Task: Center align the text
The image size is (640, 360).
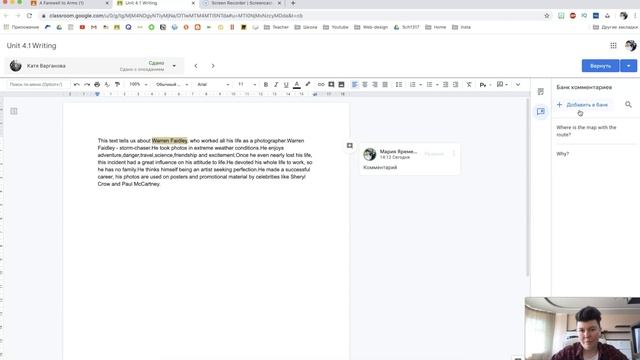Action: pyautogui.click(x=365, y=84)
